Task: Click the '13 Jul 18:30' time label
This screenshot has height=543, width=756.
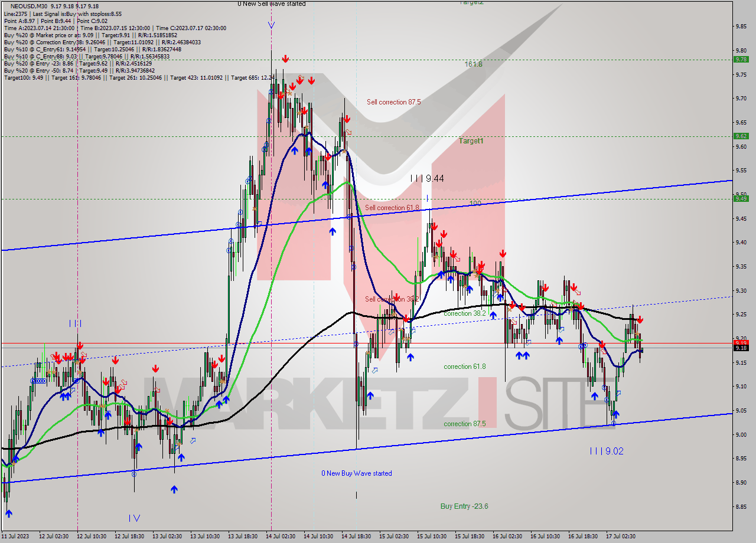Action: (x=243, y=537)
